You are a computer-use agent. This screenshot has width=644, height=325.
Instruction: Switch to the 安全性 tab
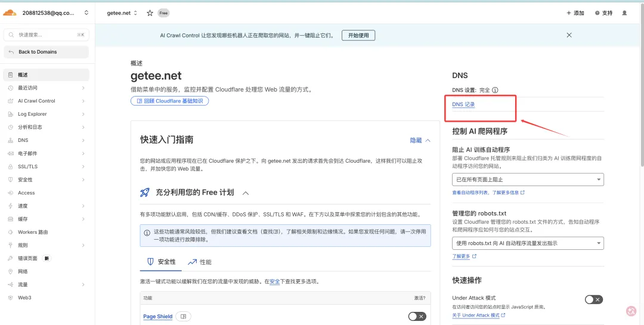point(161,262)
